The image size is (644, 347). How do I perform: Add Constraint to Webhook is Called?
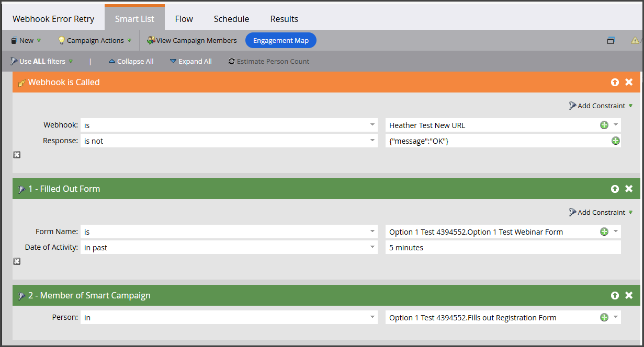pyautogui.click(x=601, y=106)
